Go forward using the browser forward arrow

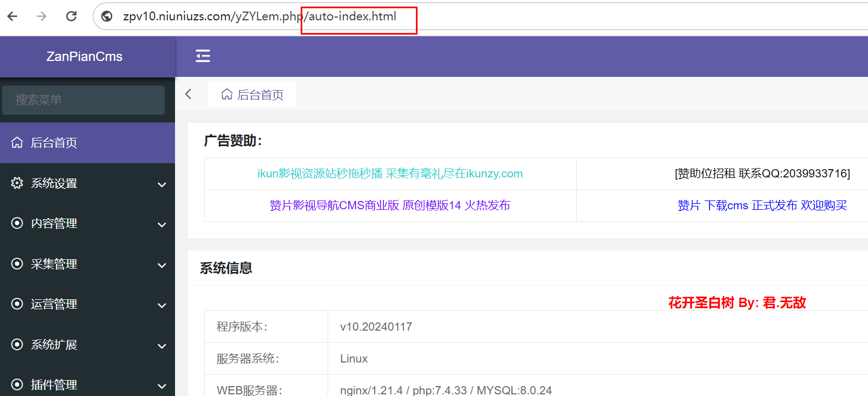tap(42, 16)
